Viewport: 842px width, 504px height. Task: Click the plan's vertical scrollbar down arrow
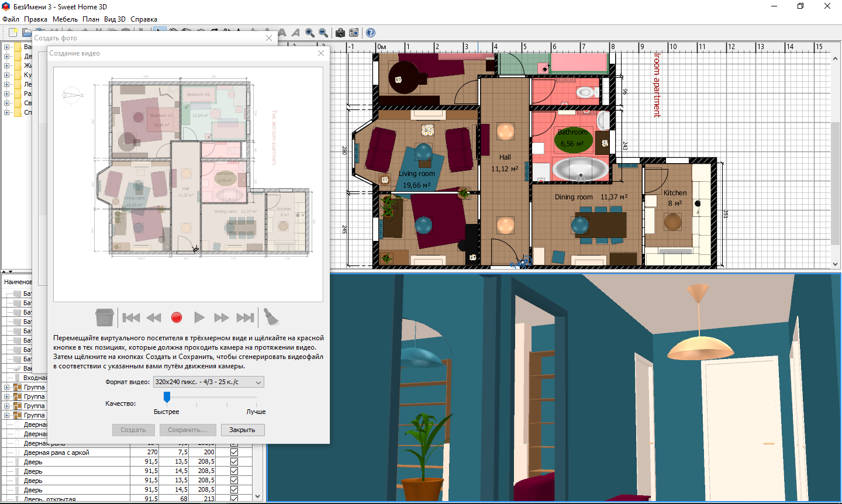tap(836, 264)
